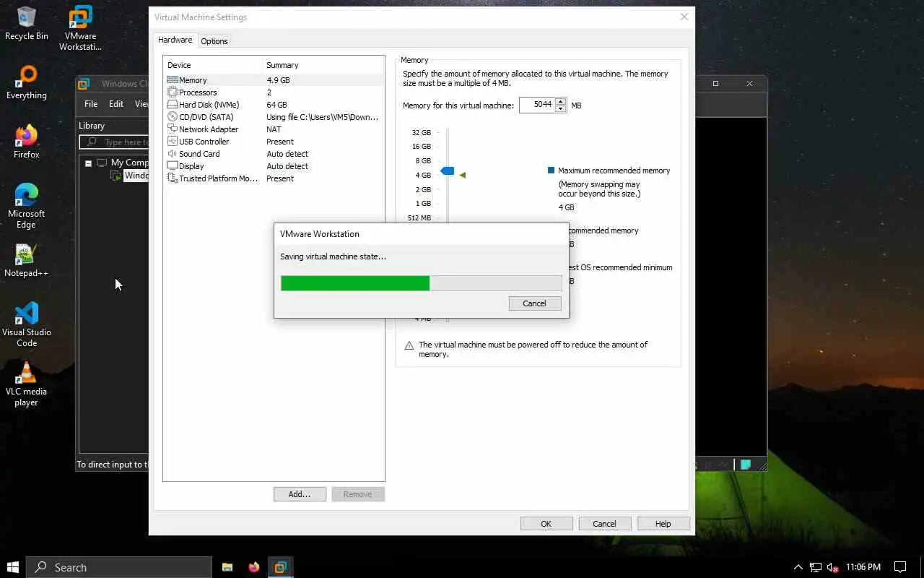Open Visual Studio Code desktop shortcut

click(27, 324)
